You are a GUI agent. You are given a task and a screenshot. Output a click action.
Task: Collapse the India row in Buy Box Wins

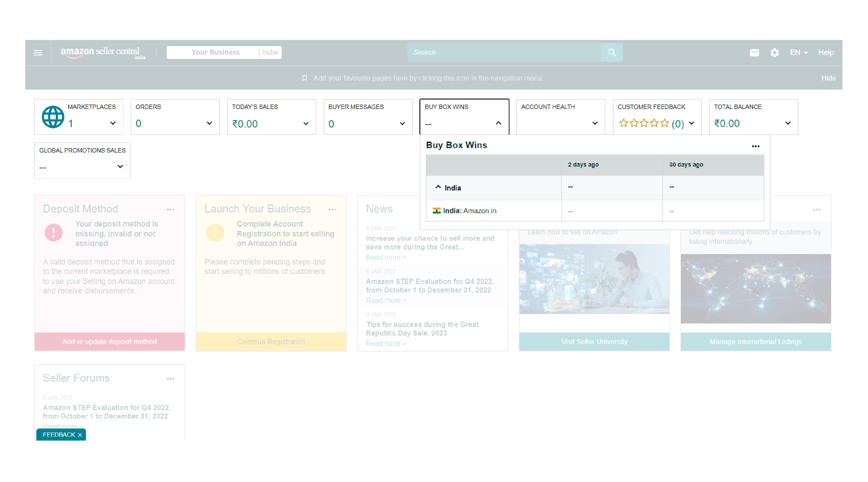tap(438, 187)
